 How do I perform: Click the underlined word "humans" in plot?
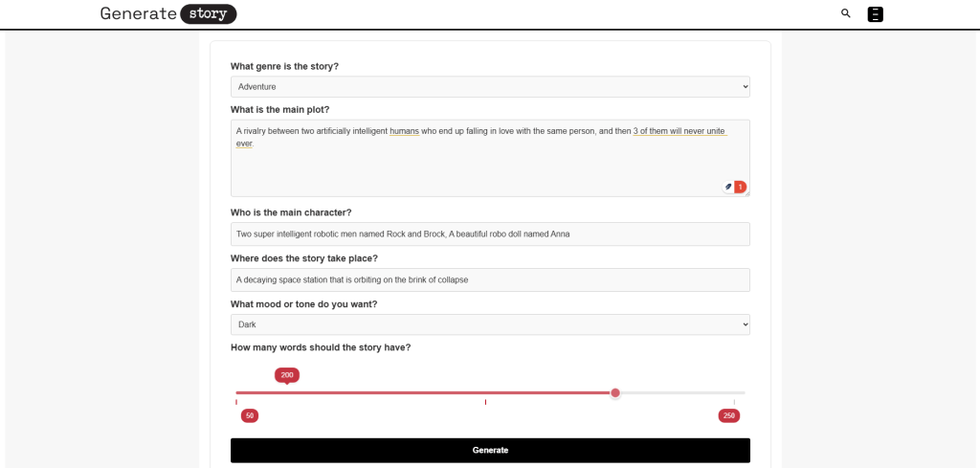pyautogui.click(x=404, y=131)
